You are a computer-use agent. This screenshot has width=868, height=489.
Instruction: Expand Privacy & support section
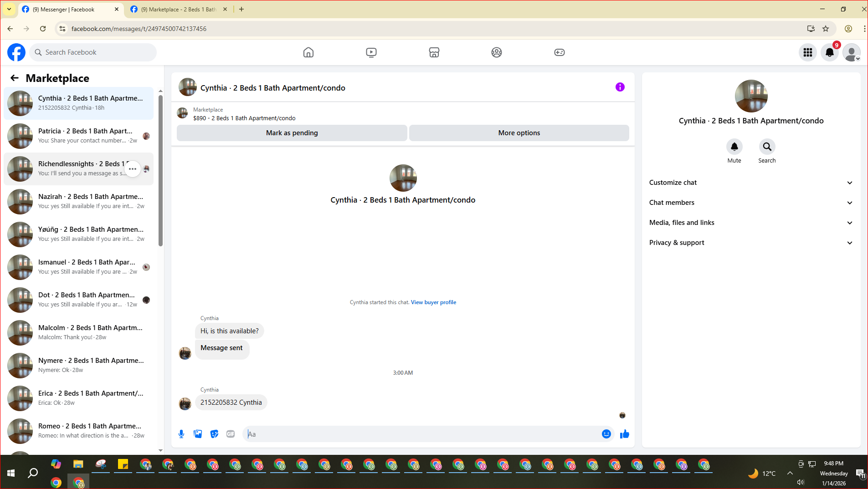pyautogui.click(x=751, y=243)
